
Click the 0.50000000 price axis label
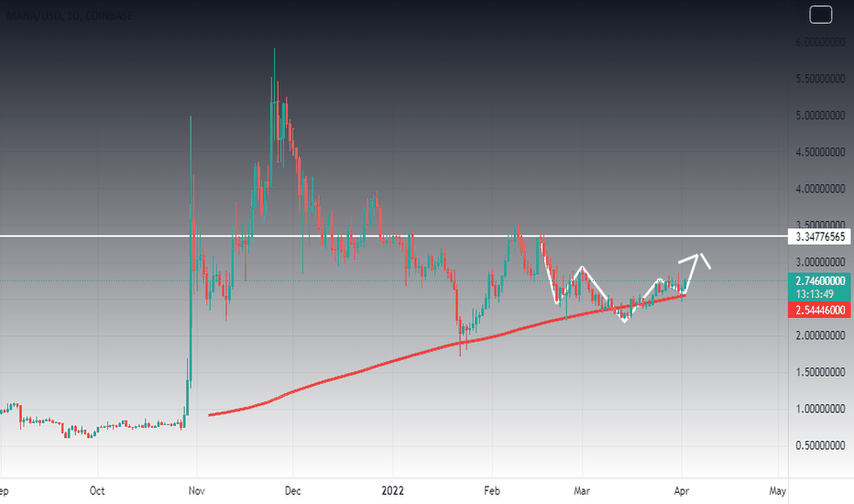[820, 445]
